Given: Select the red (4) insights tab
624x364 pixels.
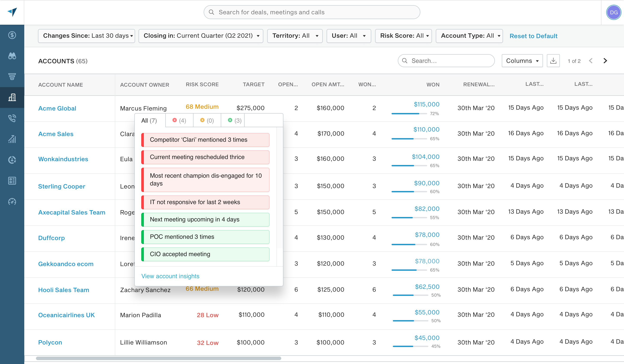Looking at the screenshot, I should (179, 121).
